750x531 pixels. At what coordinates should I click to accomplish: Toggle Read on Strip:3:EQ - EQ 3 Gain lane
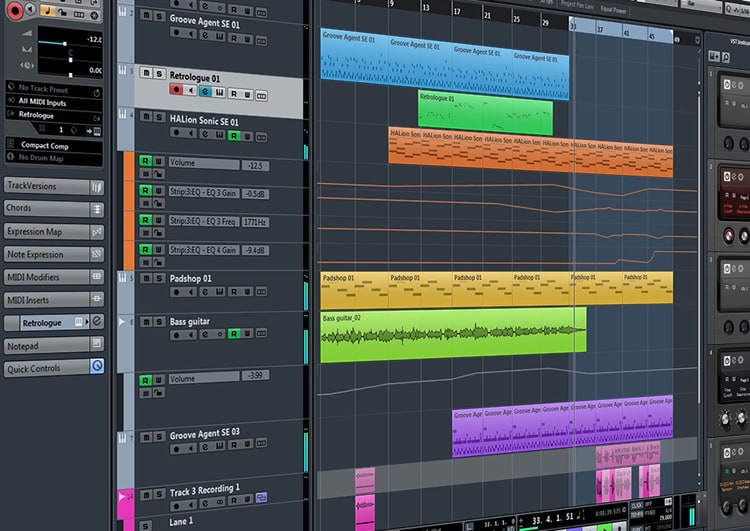click(145, 190)
